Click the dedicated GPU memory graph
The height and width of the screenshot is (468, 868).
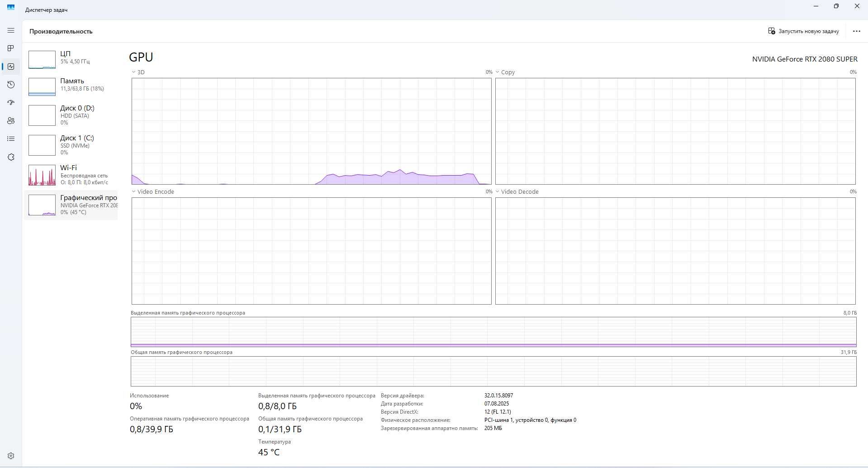tap(493, 332)
